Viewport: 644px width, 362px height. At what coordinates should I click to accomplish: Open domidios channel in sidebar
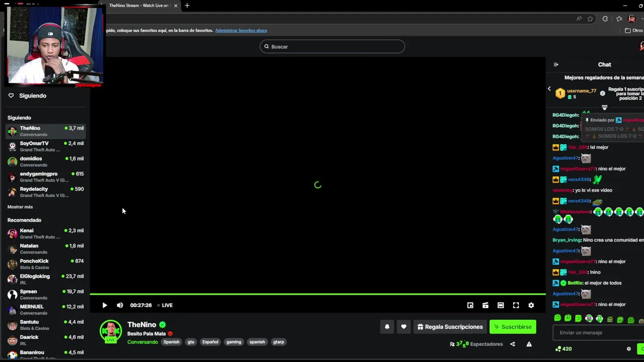tap(46, 161)
